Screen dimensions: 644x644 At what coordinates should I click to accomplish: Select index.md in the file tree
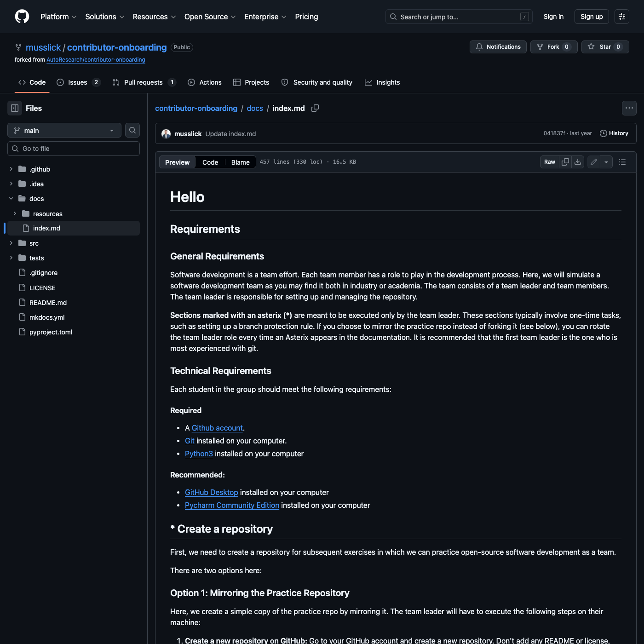pyautogui.click(x=74, y=228)
